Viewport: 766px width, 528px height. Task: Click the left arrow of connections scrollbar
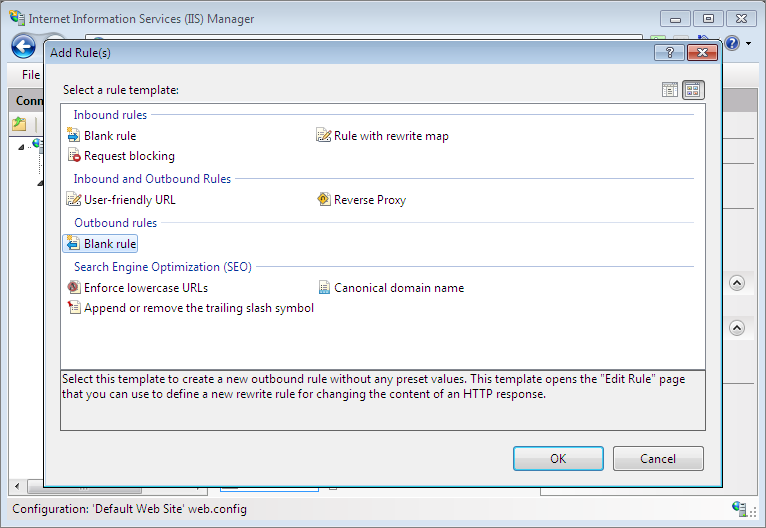18,486
